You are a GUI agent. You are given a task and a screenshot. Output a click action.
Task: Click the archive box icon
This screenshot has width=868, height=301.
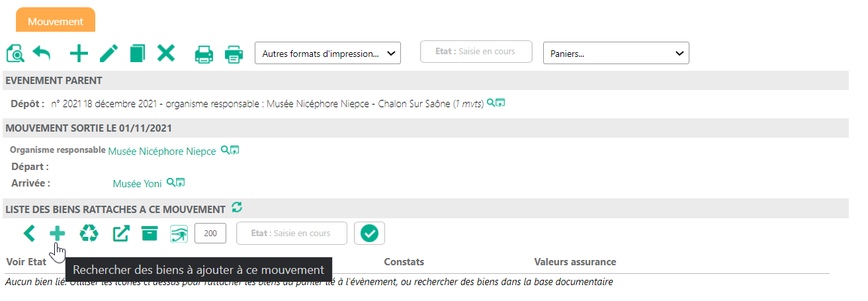click(150, 233)
